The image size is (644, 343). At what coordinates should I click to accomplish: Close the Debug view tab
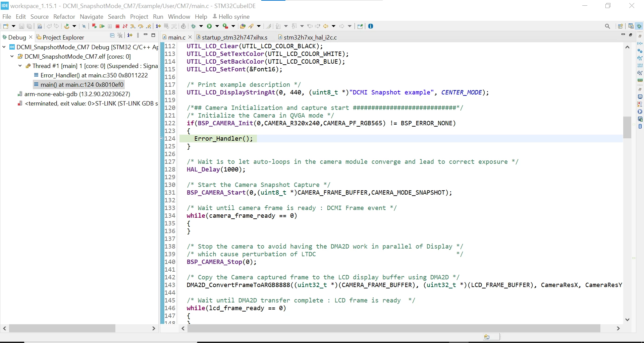pyautogui.click(x=31, y=37)
